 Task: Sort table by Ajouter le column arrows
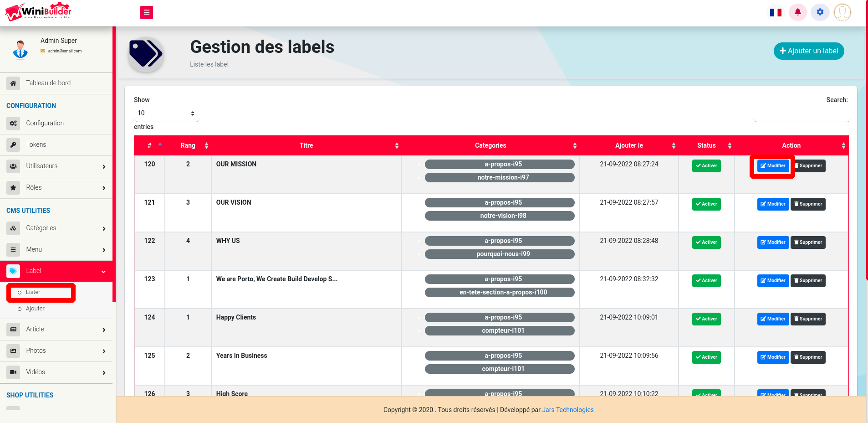[x=674, y=146]
